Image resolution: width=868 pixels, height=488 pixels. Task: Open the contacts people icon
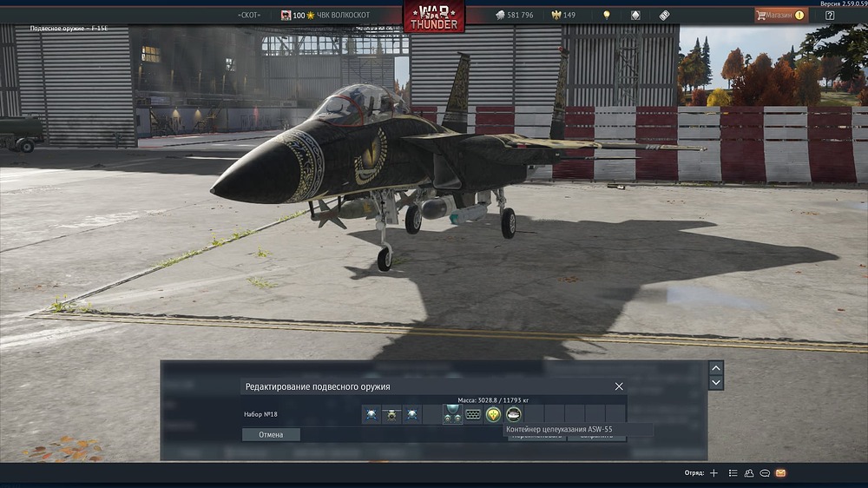[749, 473]
